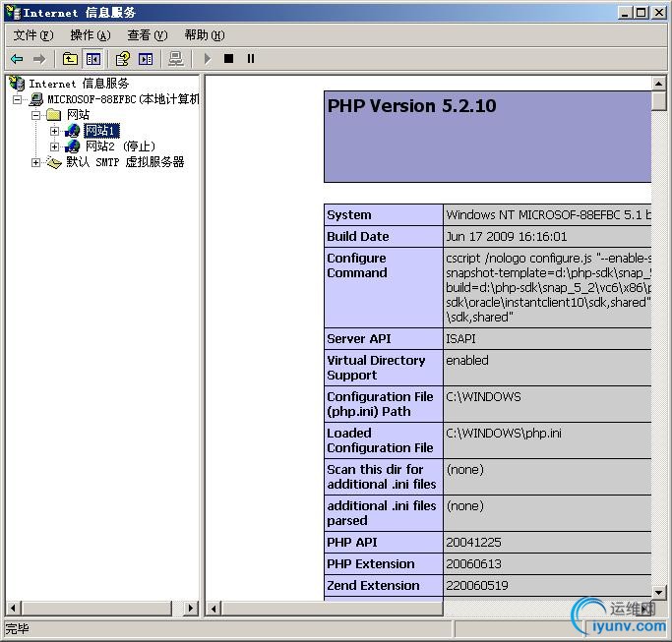Select the Internet 信息服务 root label

tap(79, 84)
